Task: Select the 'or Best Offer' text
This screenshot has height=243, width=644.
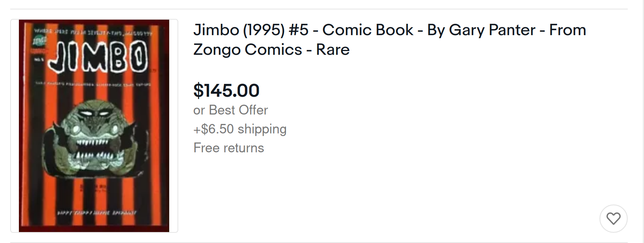Action: pyautogui.click(x=230, y=110)
